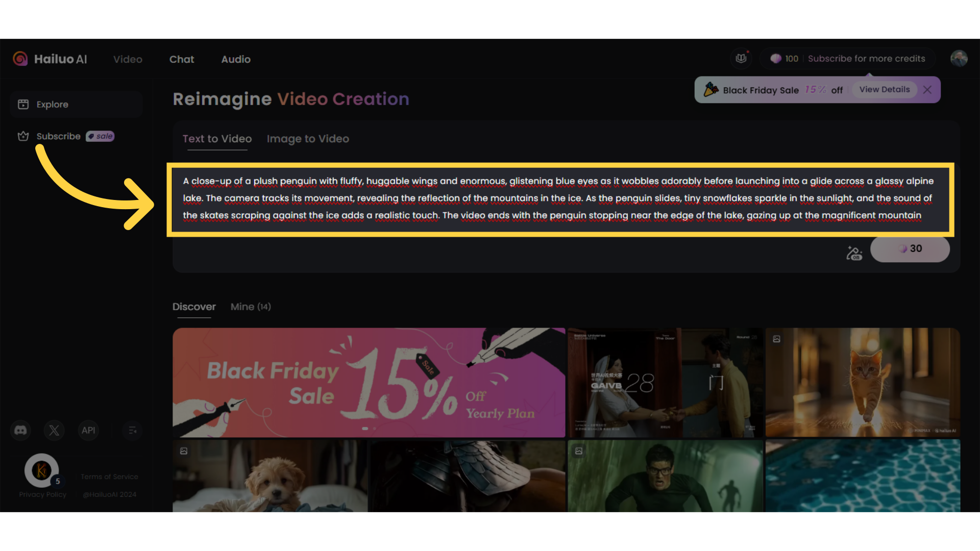Screen dimensions: 980x551
Task: Open the Privacy Policy link
Action: click(43, 494)
